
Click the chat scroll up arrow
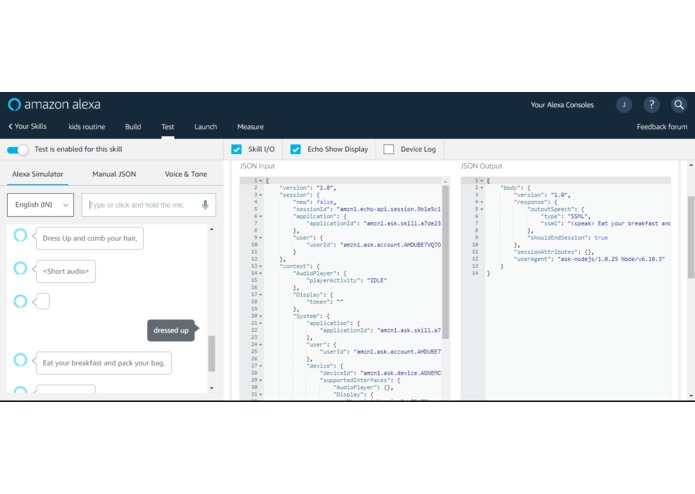pyautogui.click(x=211, y=229)
